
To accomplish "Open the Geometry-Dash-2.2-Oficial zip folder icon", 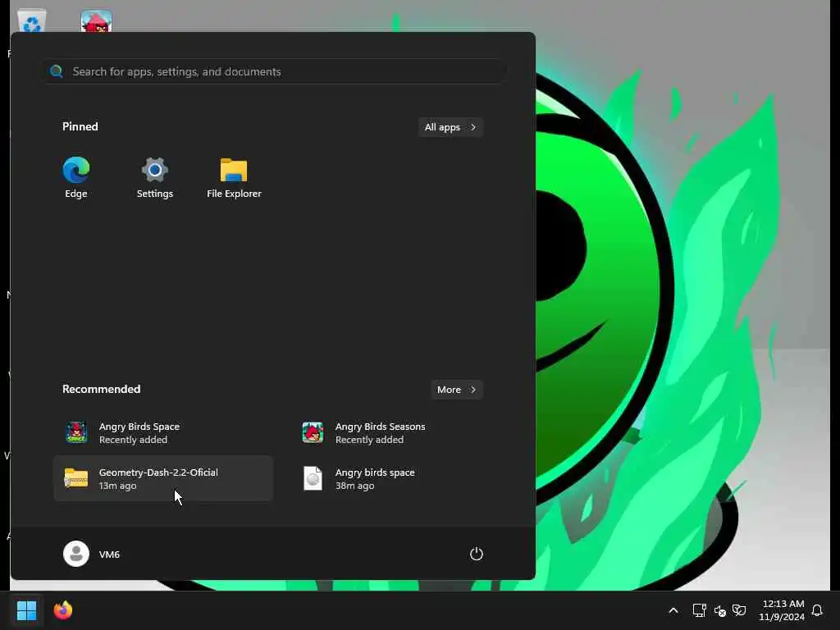I will 76,478.
